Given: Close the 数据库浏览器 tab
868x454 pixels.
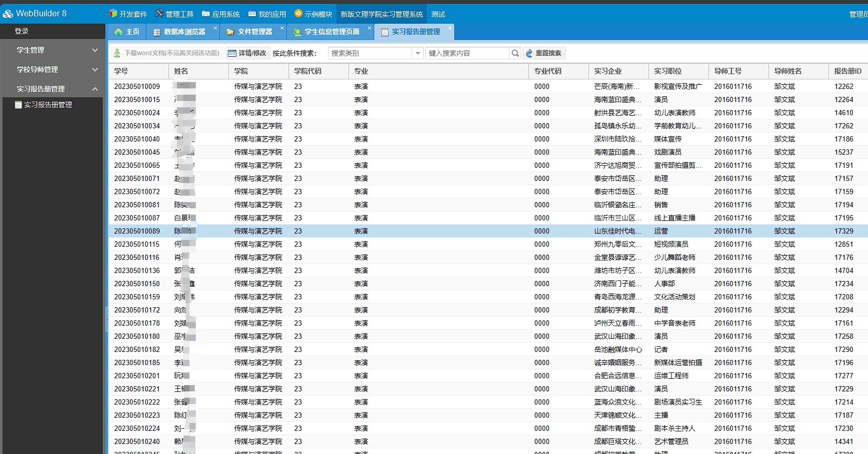Looking at the screenshot, I should pos(215,28).
